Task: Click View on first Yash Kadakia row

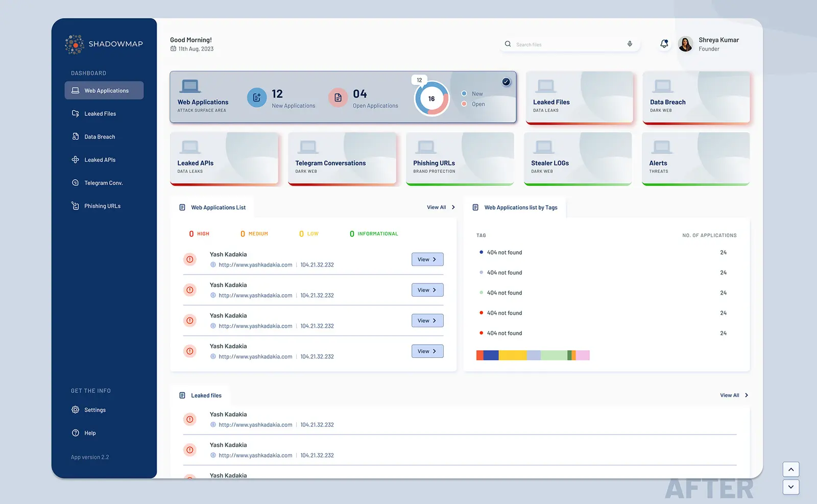Action: [427, 259]
